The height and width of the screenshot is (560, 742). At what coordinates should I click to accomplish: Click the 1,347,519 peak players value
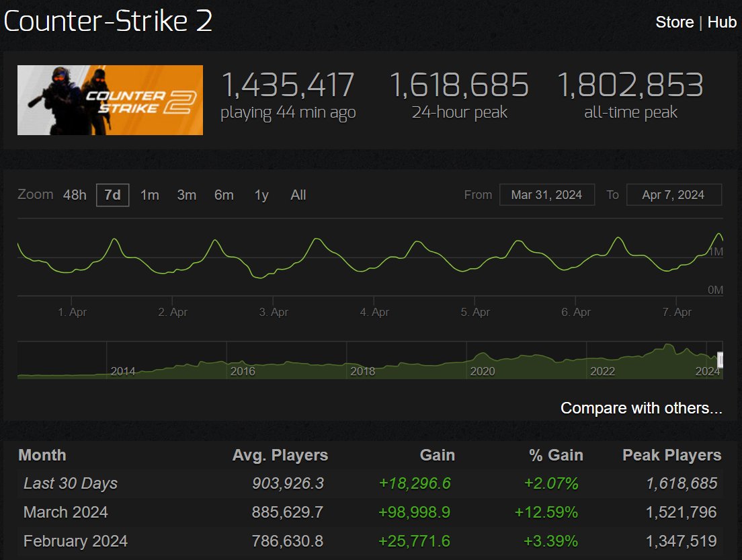point(682,541)
